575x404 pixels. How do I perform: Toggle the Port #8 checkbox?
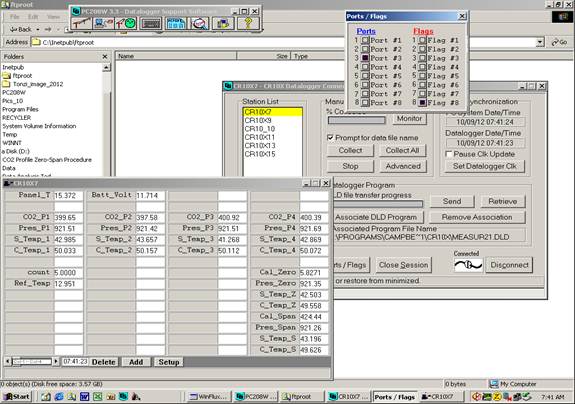coord(365,103)
